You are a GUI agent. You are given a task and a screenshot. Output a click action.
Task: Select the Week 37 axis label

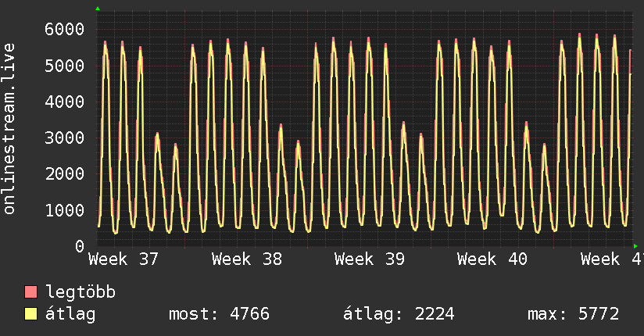[x=123, y=259]
